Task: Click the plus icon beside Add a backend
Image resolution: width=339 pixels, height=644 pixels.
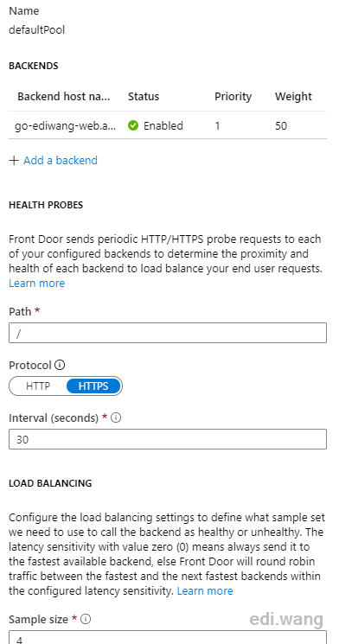Action: pyautogui.click(x=14, y=160)
